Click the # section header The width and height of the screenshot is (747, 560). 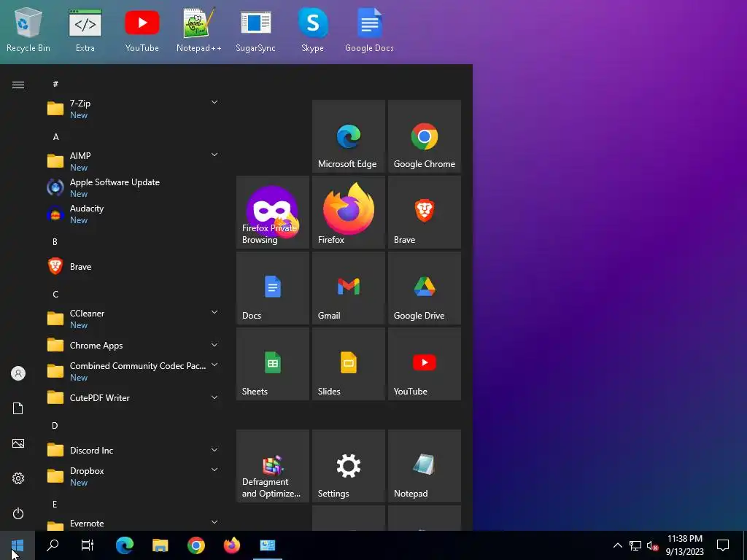click(x=55, y=84)
